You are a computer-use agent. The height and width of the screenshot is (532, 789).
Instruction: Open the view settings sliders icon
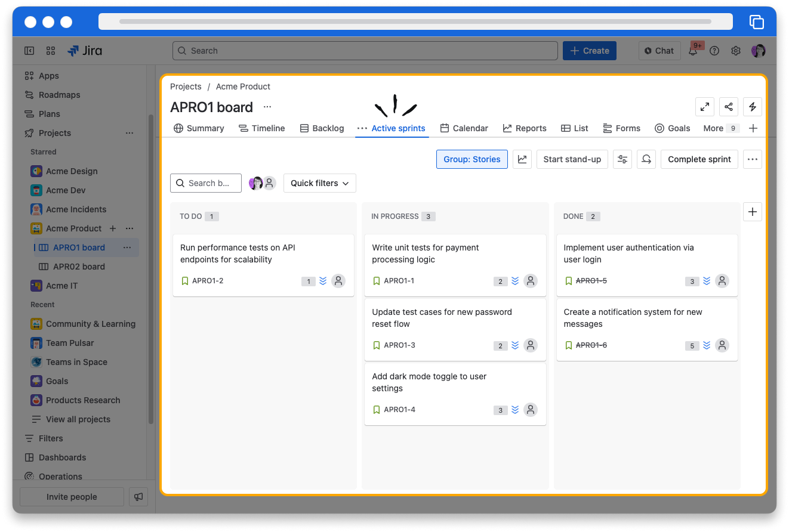click(x=622, y=159)
